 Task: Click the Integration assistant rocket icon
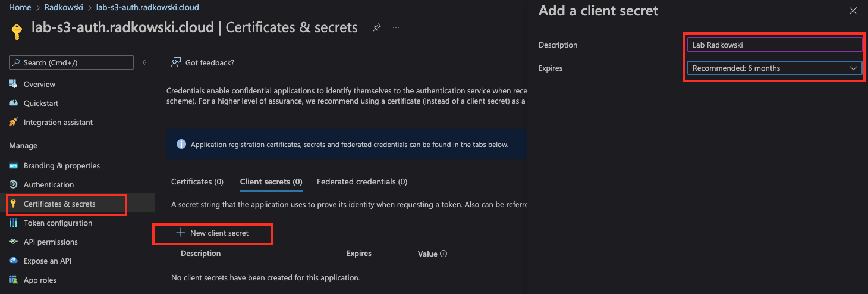(x=13, y=122)
